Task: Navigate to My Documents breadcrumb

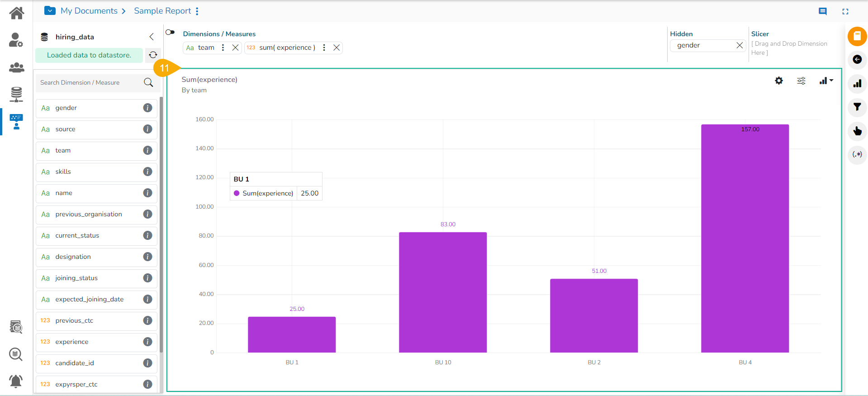Action: [x=89, y=11]
